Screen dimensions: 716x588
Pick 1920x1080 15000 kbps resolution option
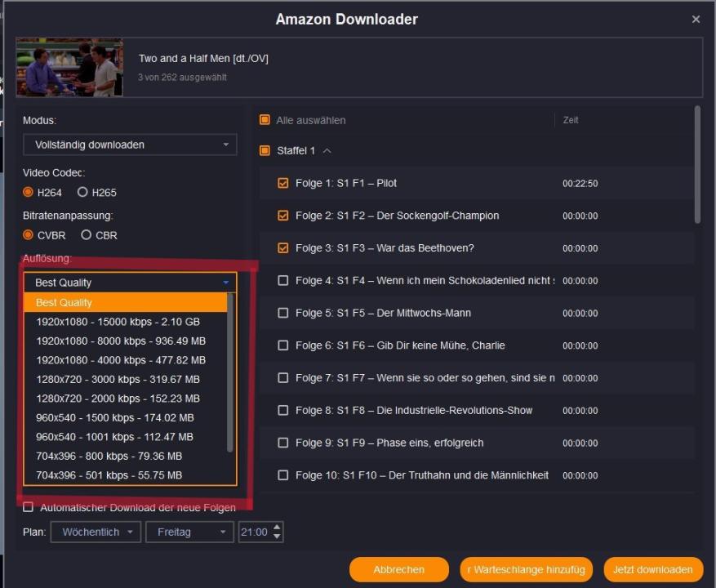click(118, 322)
